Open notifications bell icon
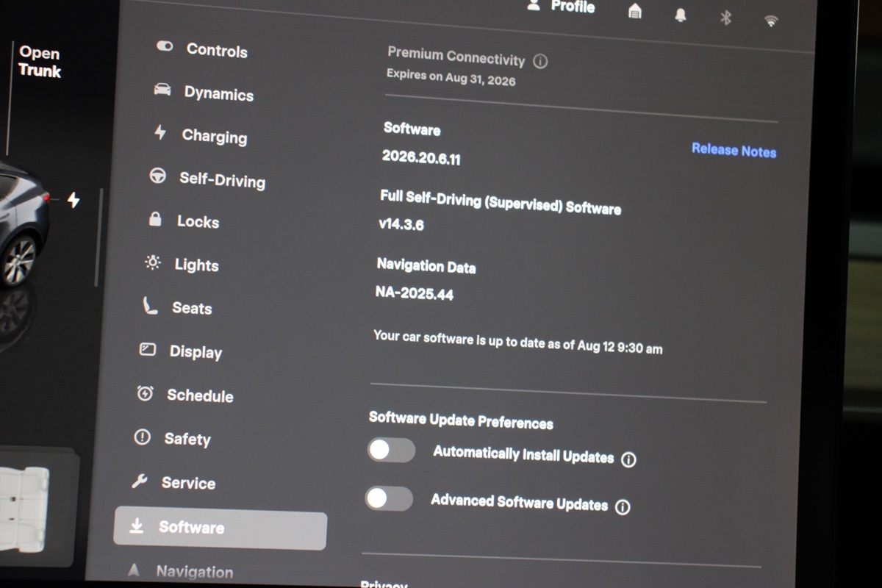This screenshot has height=588, width=882. point(681,15)
